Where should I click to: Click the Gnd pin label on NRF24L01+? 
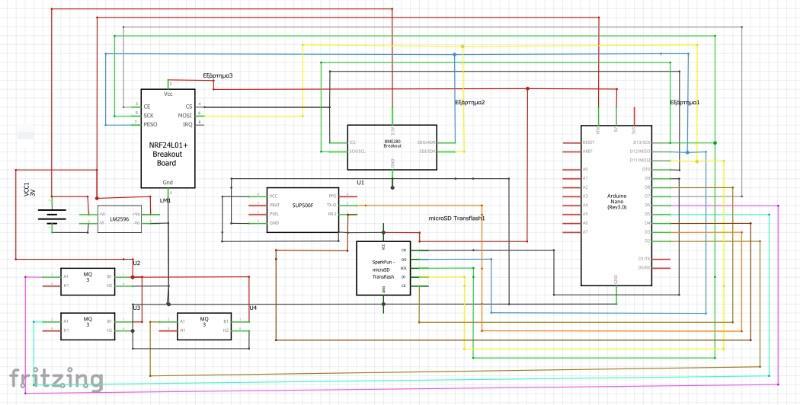coord(167,182)
